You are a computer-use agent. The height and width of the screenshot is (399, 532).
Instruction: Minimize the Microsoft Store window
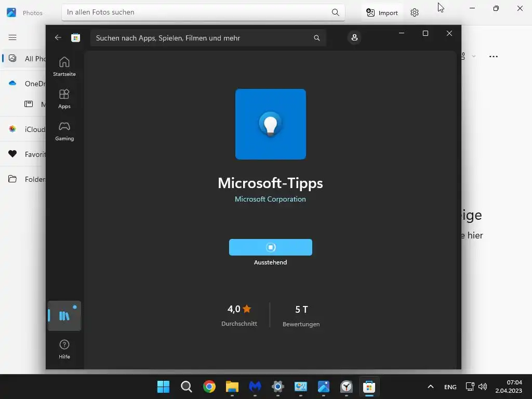click(402, 33)
